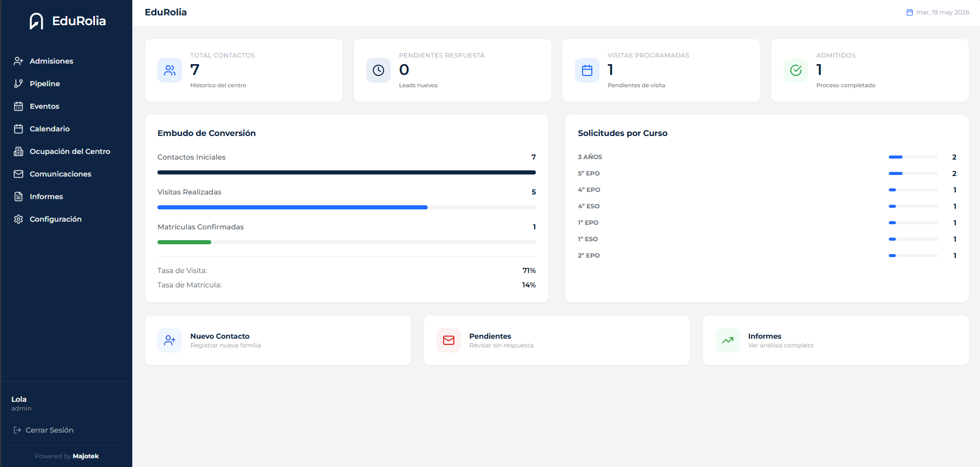Click the Contactos Iniciales progress bar
The width and height of the screenshot is (980, 467).
pos(347,172)
